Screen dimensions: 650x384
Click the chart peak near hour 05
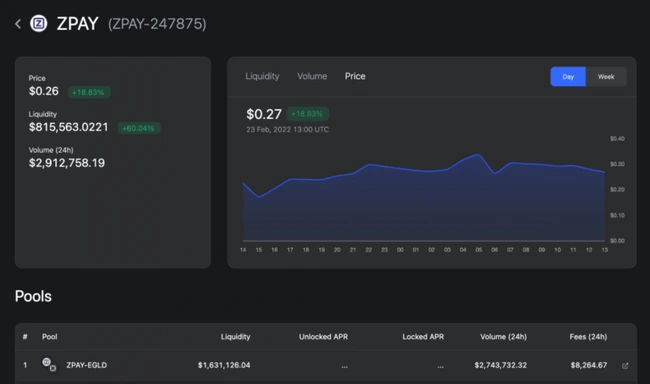(x=479, y=155)
